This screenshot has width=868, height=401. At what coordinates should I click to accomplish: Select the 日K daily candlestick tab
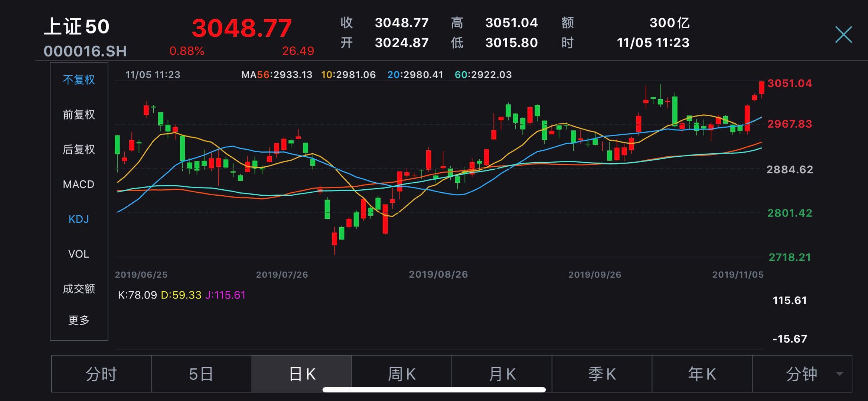click(302, 374)
